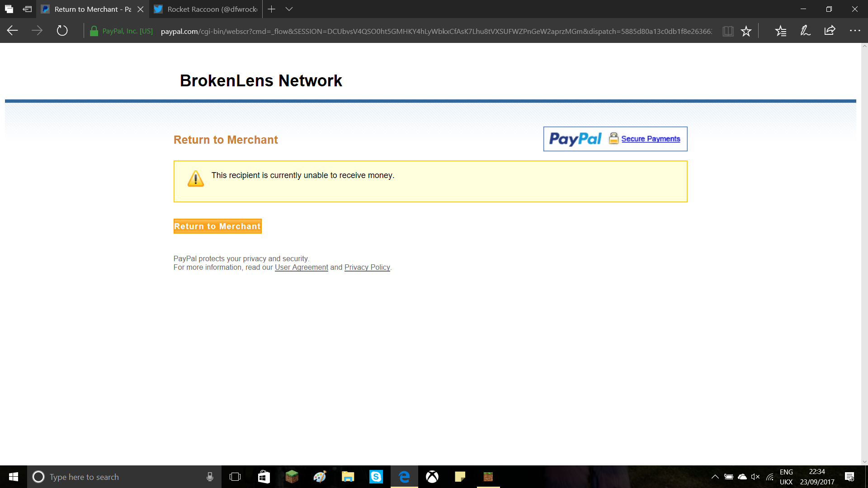Show tab previews chevron
The image size is (868, 488).
click(289, 9)
